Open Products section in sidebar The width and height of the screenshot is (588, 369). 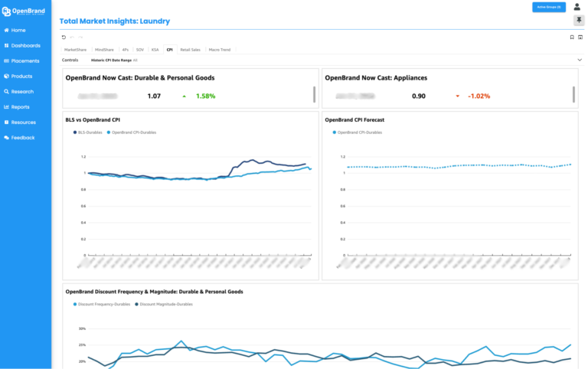point(18,76)
